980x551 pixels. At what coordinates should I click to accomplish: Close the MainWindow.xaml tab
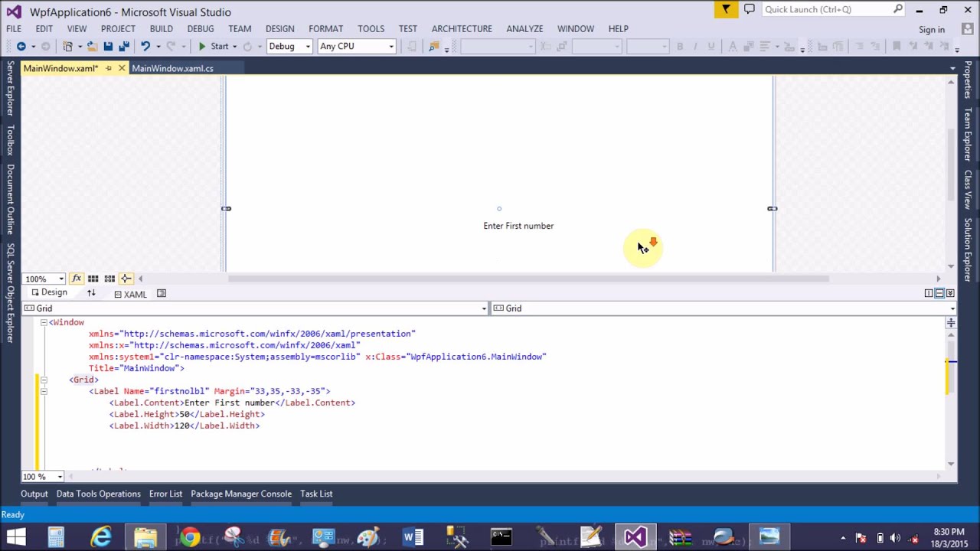click(x=122, y=68)
